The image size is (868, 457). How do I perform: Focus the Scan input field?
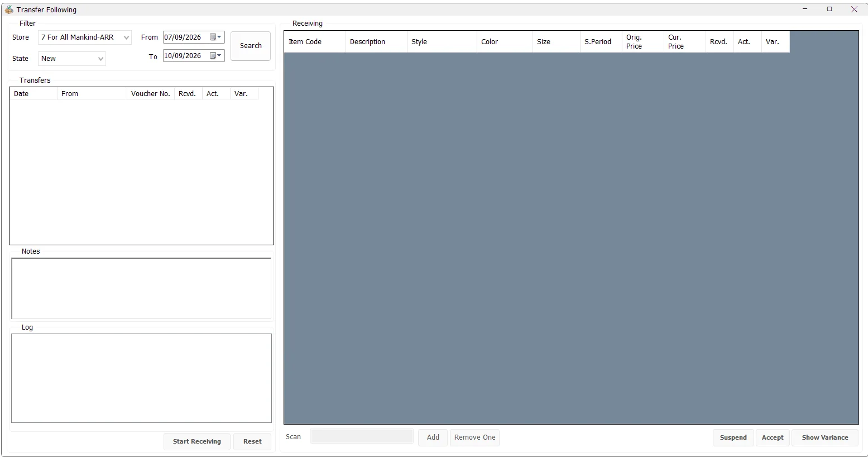tap(362, 437)
